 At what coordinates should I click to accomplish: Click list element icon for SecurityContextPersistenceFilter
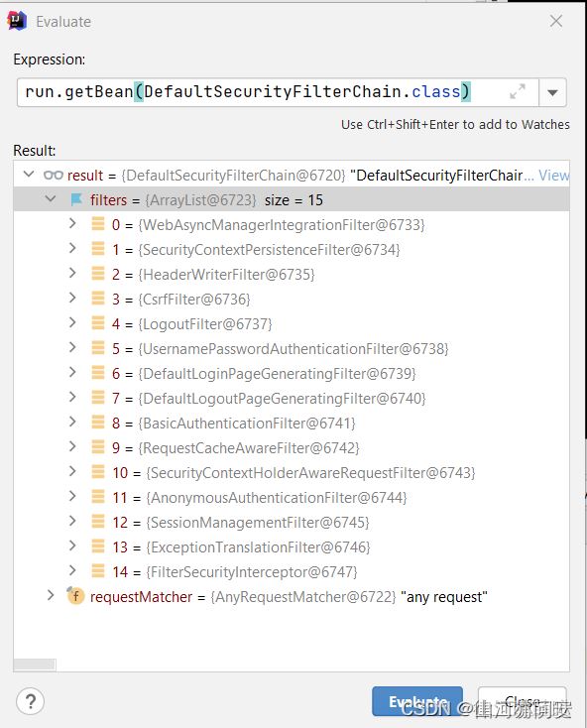pyautogui.click(x=98, y=249)
